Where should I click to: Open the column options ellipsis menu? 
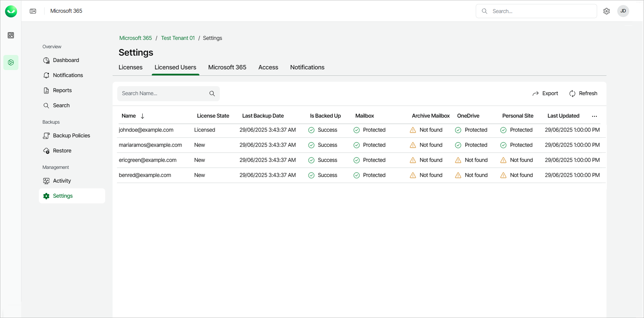pyautogui.click(x=594, y=116)
